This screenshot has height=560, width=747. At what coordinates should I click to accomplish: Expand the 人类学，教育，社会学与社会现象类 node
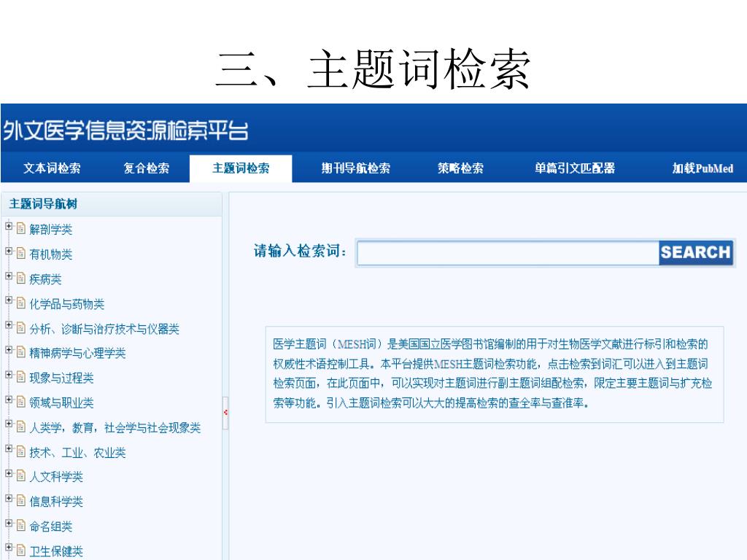tap(9, 424)
